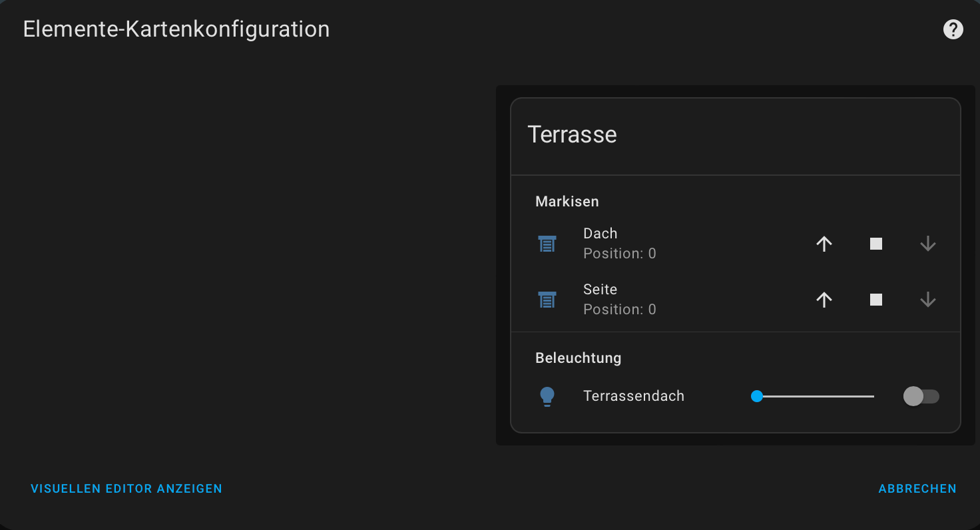This screenshot has height=530, width=980.
Task: Select the Seite entity row label
Action: 601,290
